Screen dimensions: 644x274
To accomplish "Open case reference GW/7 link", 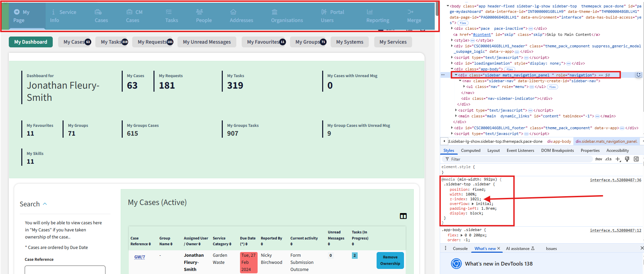I will (x=140, y=257).
